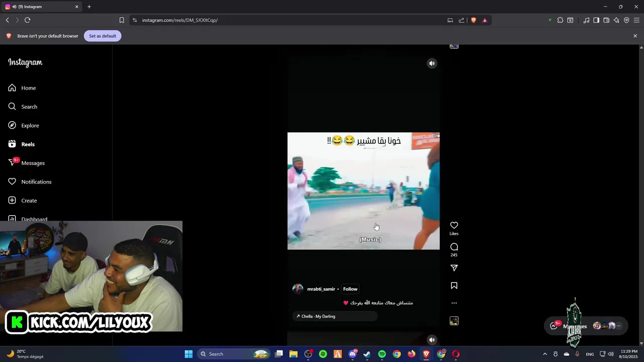
Task: Open the clock and date panel
Action: [x=629, y=354]
